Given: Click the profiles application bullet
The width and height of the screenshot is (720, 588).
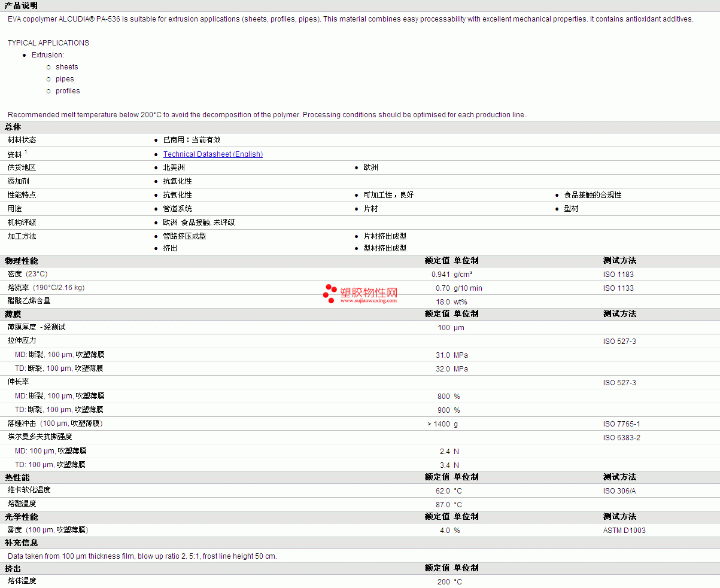Looking at the screenshot, I should pos(68,91).
